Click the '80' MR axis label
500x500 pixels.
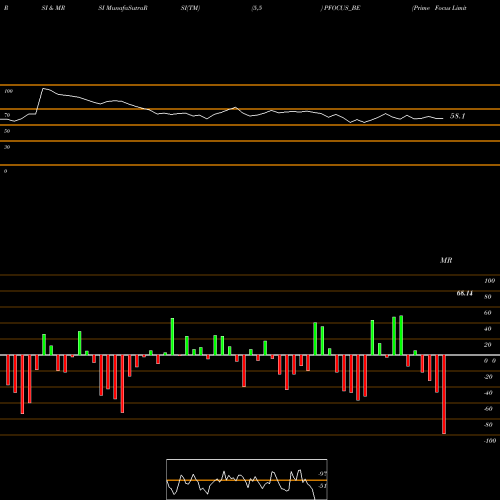[x=488, y=297]
